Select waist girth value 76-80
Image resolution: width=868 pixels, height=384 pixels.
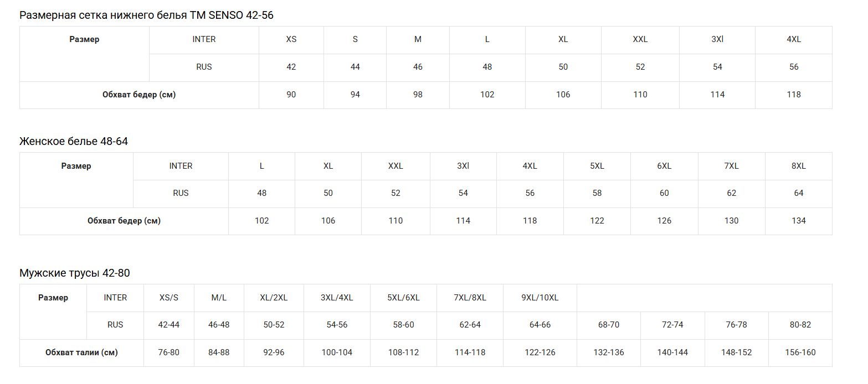click(x=169, y=352)
